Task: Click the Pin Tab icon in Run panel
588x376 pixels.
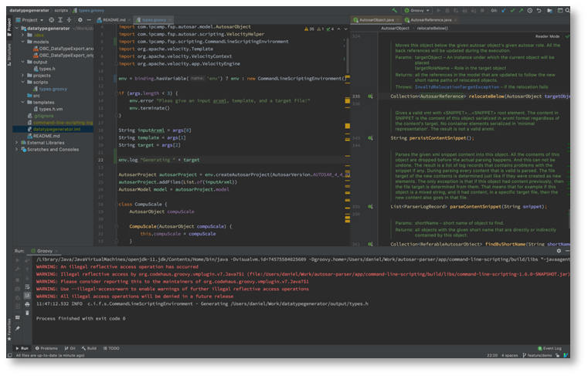Action: click(18, 329)
